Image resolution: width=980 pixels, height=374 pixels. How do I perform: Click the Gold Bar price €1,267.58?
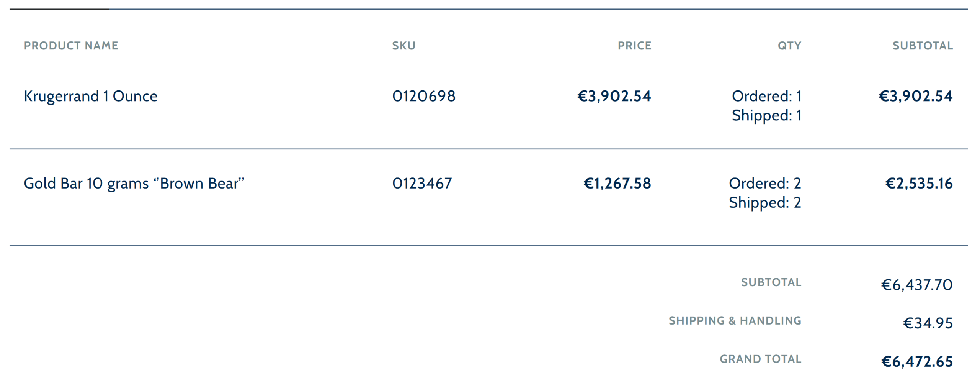pyautogui.click(x=617, y=184)
